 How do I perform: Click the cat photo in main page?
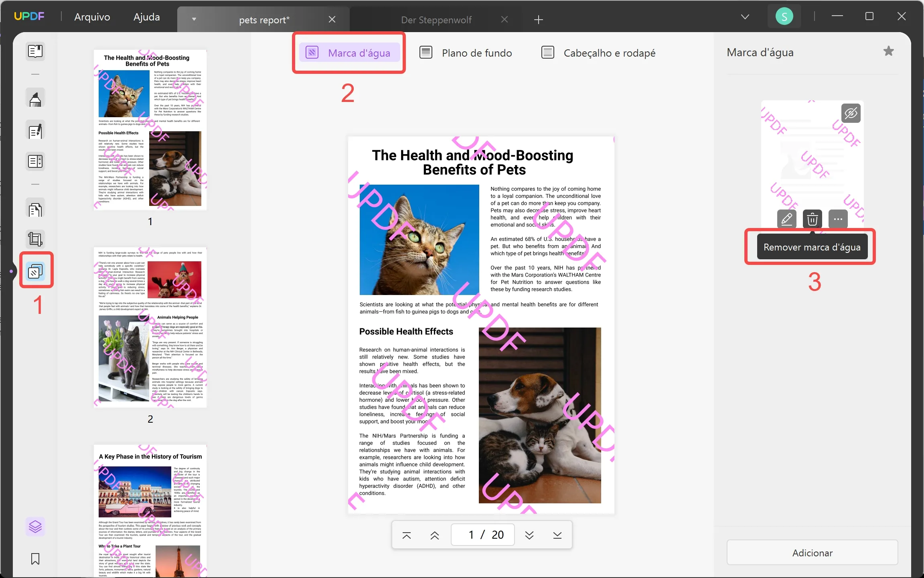pos(419,240)
